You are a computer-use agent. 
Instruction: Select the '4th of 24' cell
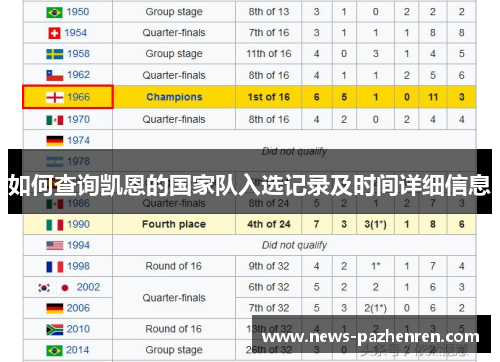(269, 224)
